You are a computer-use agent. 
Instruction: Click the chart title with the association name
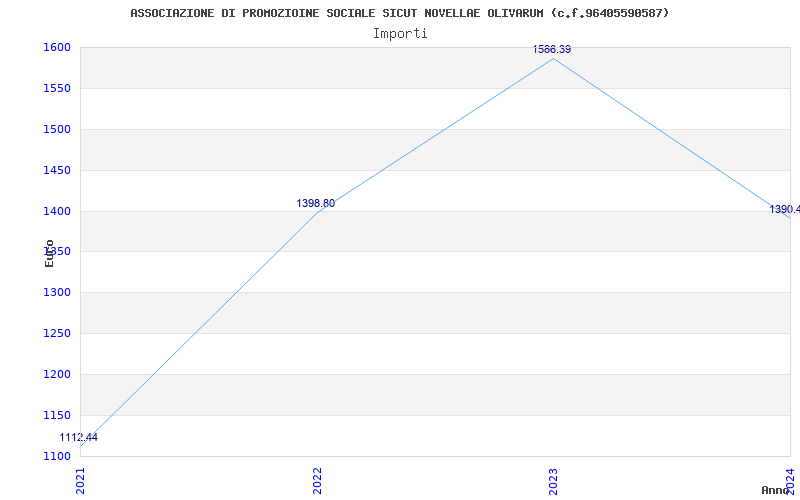coord(400,13)
